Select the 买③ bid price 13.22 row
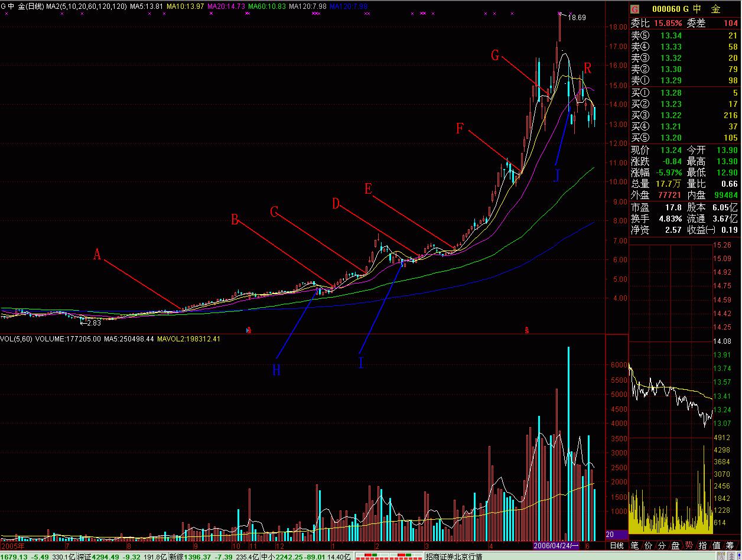 tap(685, 115)
